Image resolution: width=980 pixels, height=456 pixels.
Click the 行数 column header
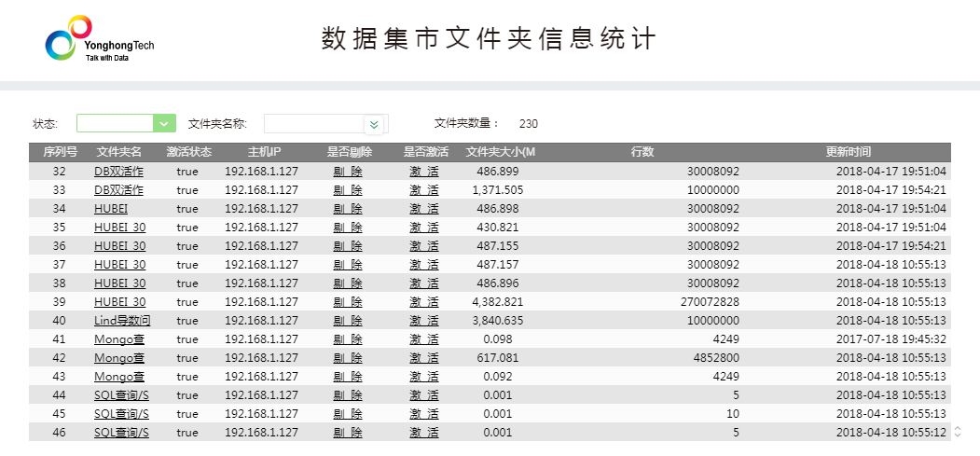pos(642,152)
